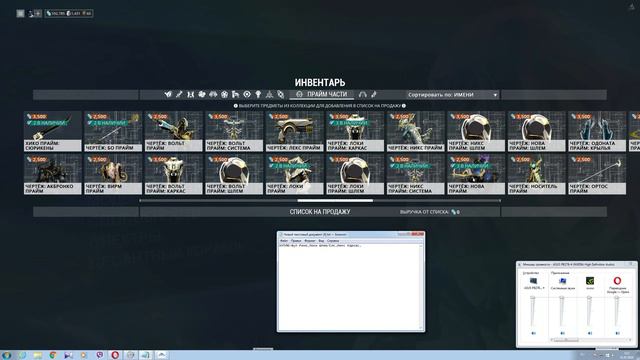Mute the NVIDIA app in volume mixer

pos(589,333)
